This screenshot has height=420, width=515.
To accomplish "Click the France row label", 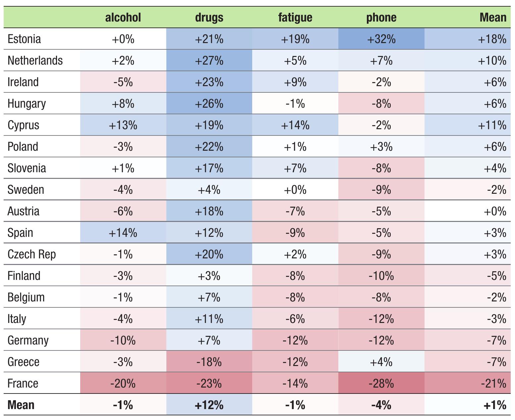I will coord(23,384).
